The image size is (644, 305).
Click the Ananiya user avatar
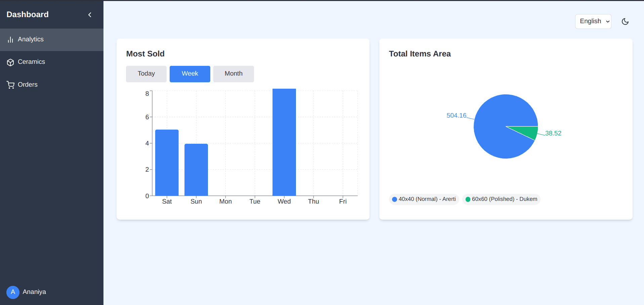(13, 292)
